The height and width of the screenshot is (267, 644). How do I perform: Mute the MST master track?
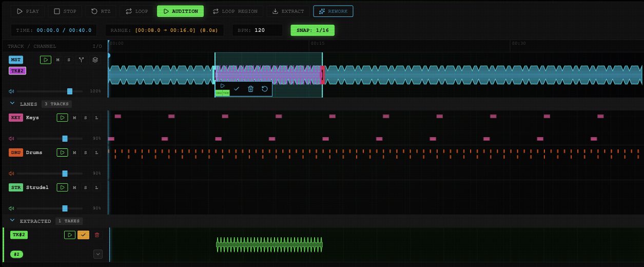(x=58, y=60)
